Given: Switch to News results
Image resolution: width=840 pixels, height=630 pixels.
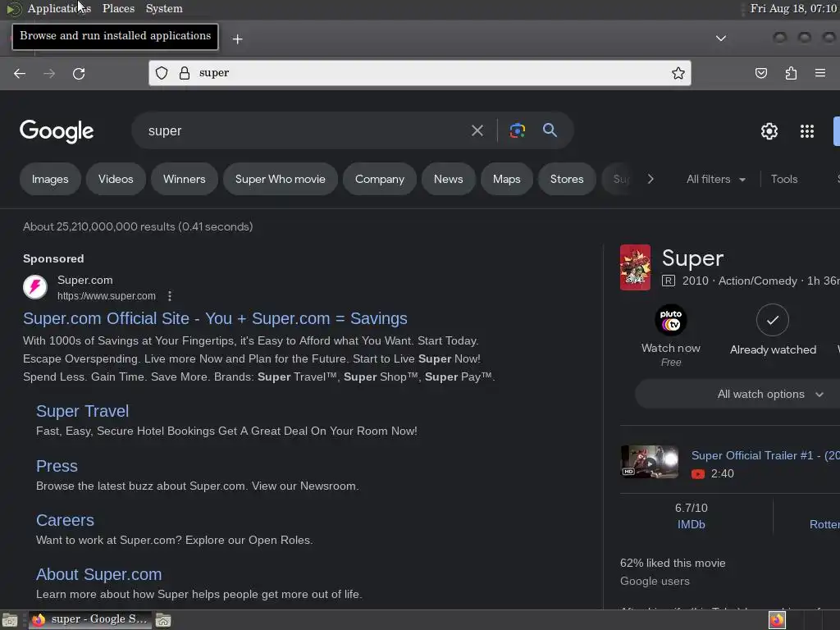Looking at the screenshot, I should coord(449,179).
